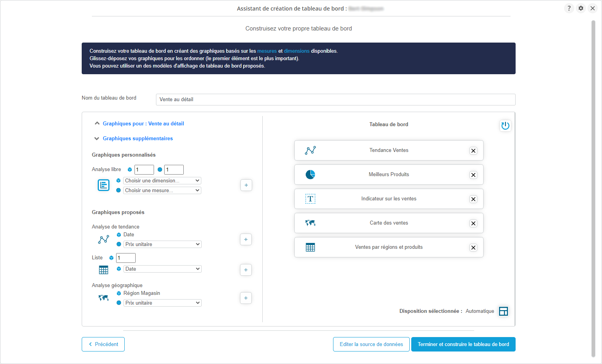The height and width of the screenshot is (364, 602).
Task: Follow the mesures link in the banner
Action: 267,51
